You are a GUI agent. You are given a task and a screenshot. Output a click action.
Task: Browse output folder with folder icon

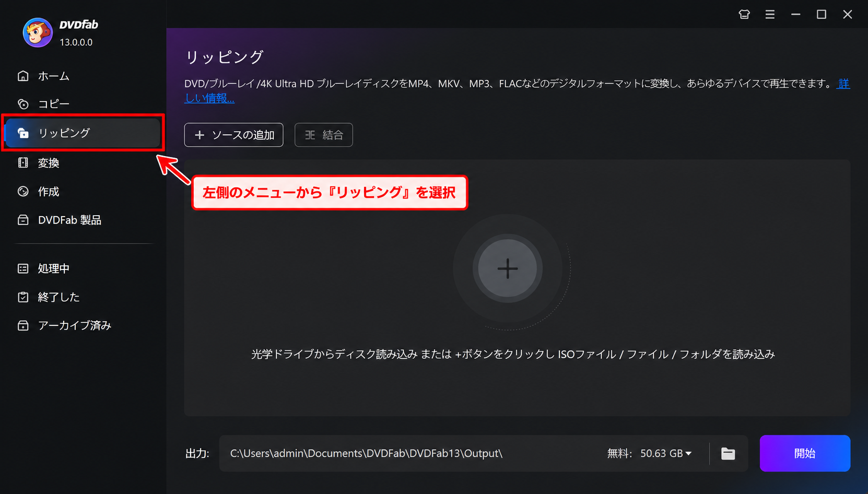(728, 453)
